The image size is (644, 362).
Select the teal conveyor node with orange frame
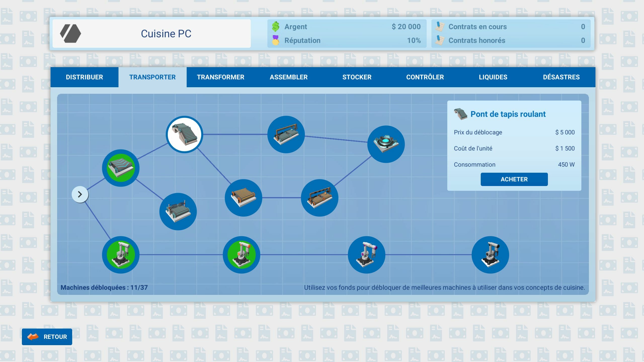click(x=286, y=134)
